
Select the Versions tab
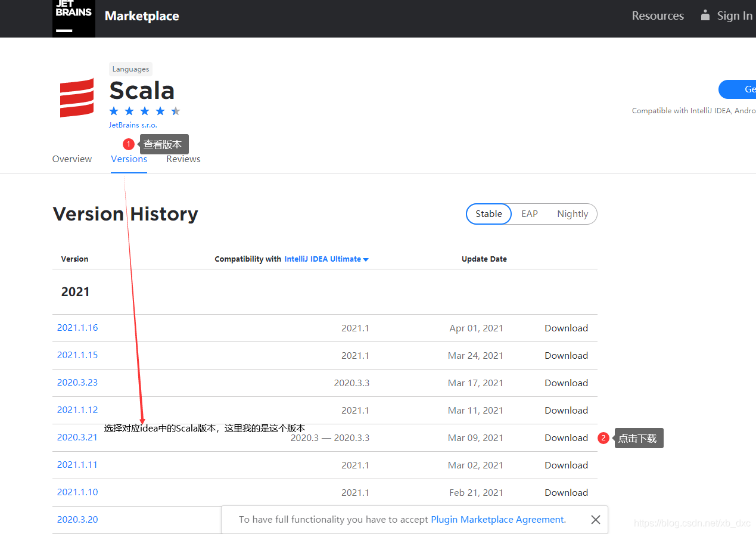[x=129, y=159]
